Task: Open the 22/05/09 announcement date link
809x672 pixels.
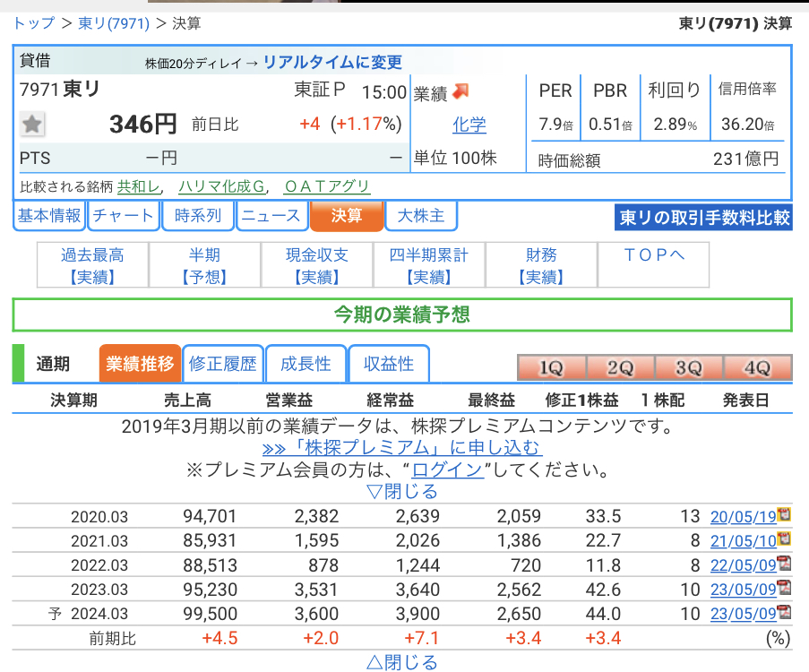Action: point(744,565)
